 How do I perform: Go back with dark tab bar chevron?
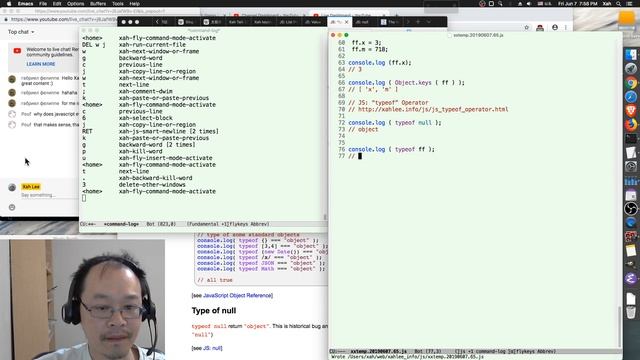(157, 22)
